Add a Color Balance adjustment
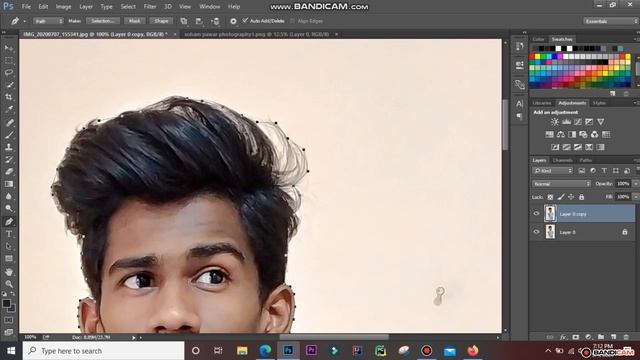640x360 pixels. pos(561,134)
